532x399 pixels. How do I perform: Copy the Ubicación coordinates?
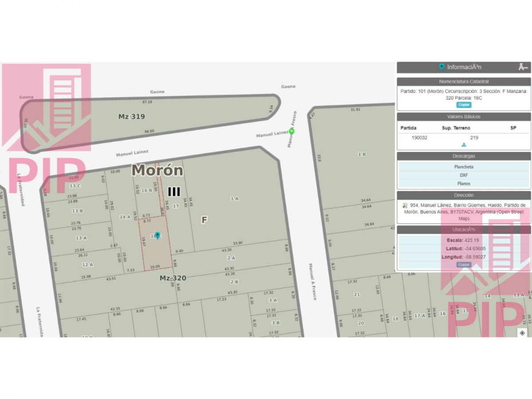point(464,265)
